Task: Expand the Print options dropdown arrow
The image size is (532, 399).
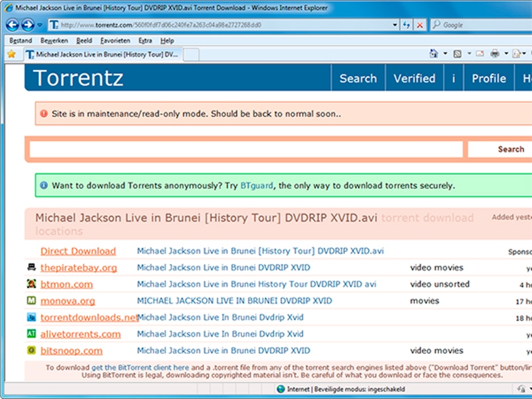Action: tap(506, 54)
